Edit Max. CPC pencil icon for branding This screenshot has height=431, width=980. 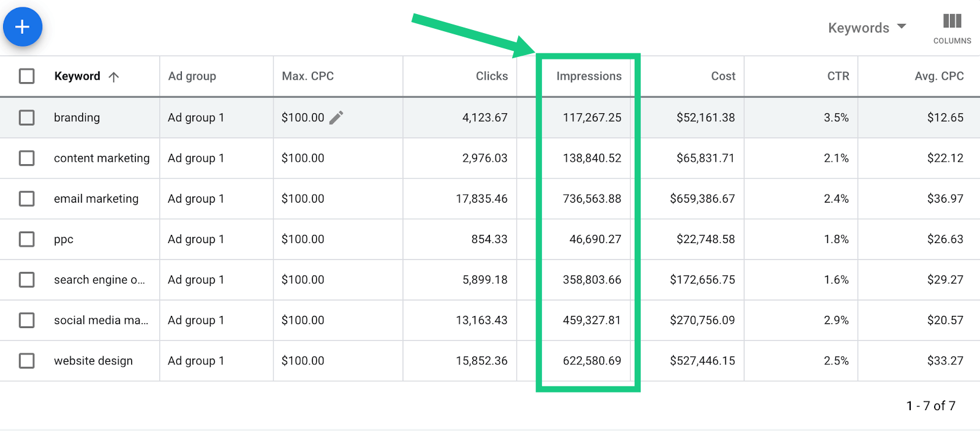pos(336,118)
